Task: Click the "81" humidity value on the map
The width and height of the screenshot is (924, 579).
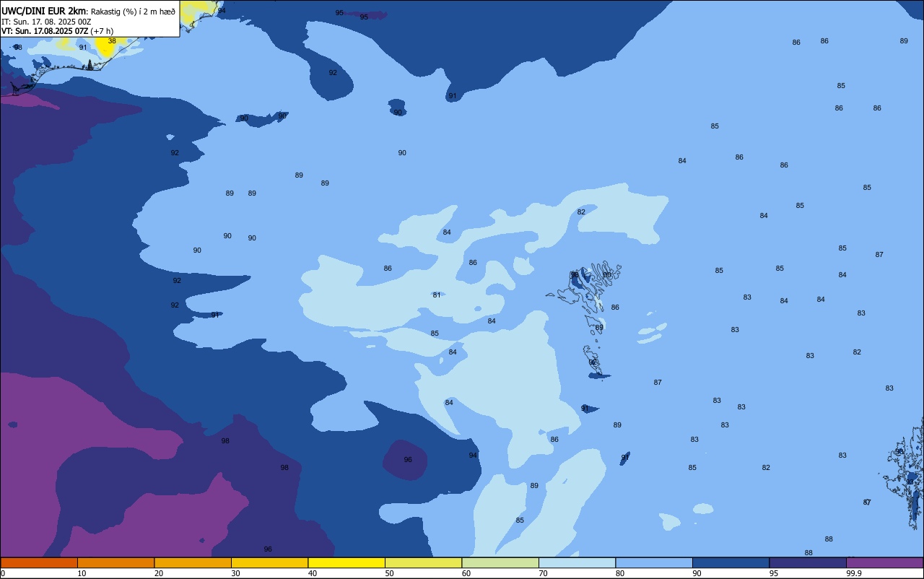Action: tap(437, 295)
